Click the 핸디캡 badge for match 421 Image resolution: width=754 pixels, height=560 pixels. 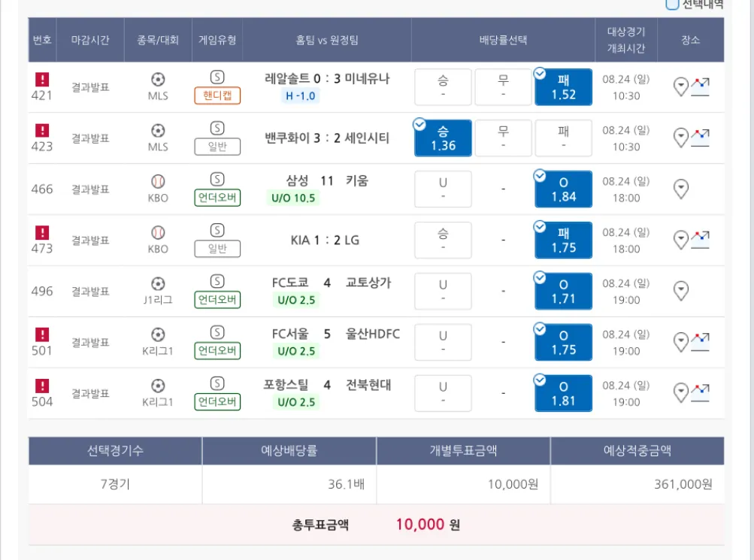pyautogui.click(x=217, y=95)
